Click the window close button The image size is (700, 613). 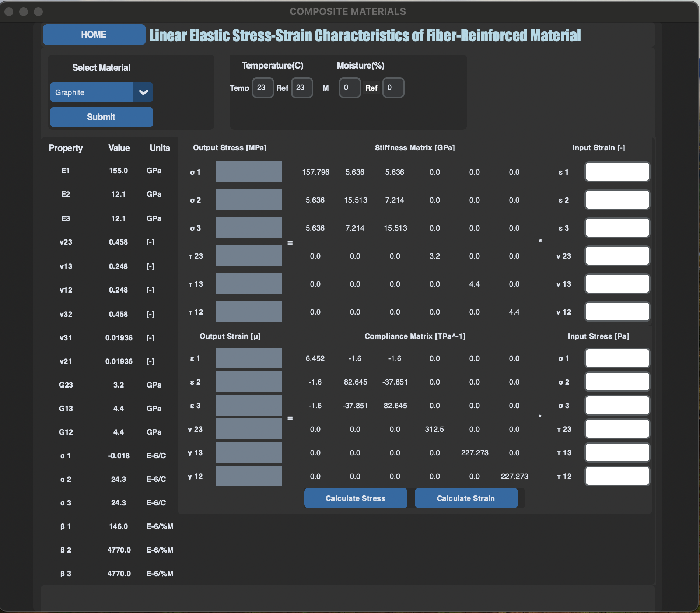(9, 12)
